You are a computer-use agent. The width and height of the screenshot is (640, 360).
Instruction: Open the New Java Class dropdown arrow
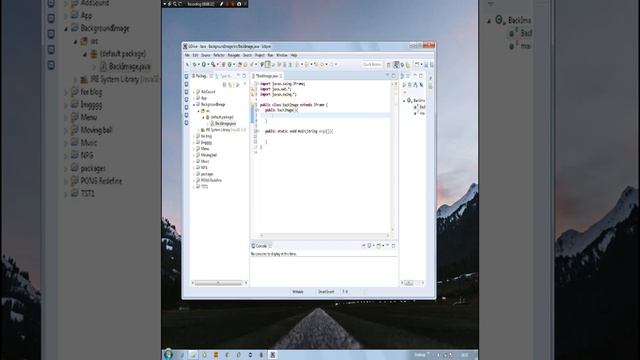coord(234,64)
